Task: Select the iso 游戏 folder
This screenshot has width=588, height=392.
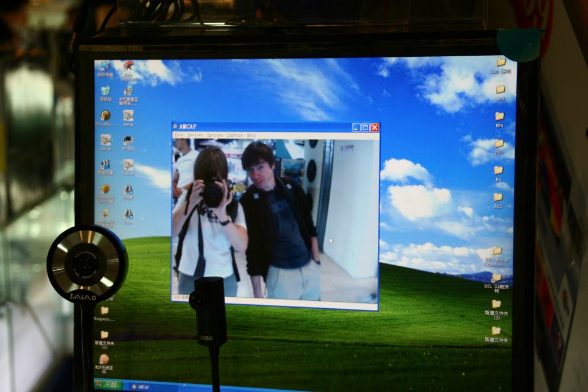Action: 501,65
